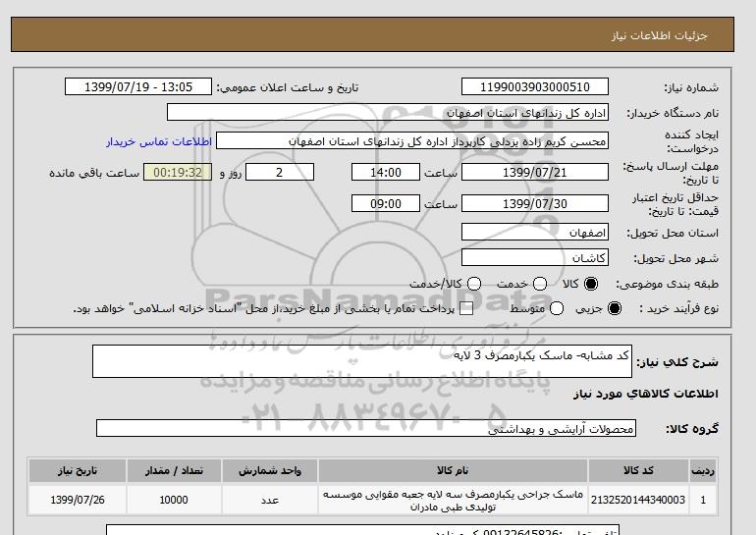Click the تاریخ نیاز column header
756x535 pixels.
coord(78,471)
